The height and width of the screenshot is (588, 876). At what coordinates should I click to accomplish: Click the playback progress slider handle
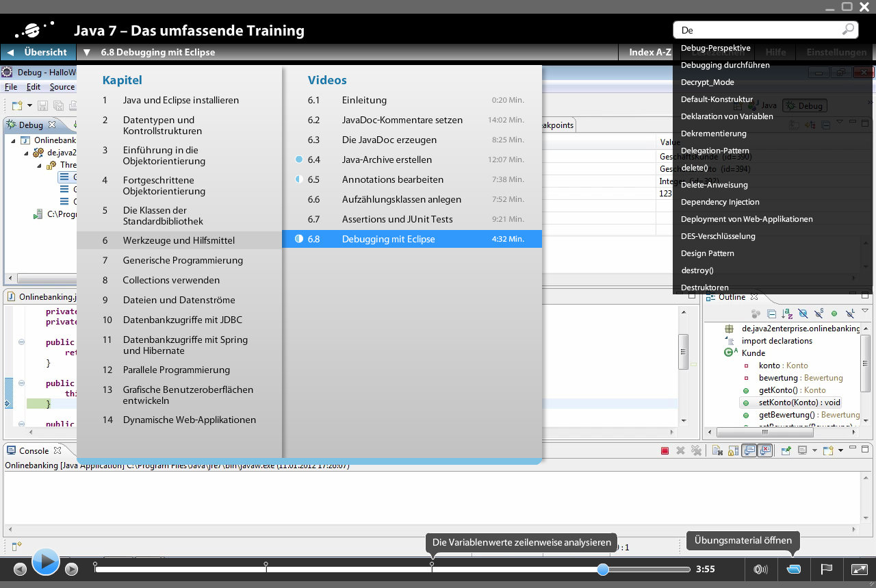point(602,569)
